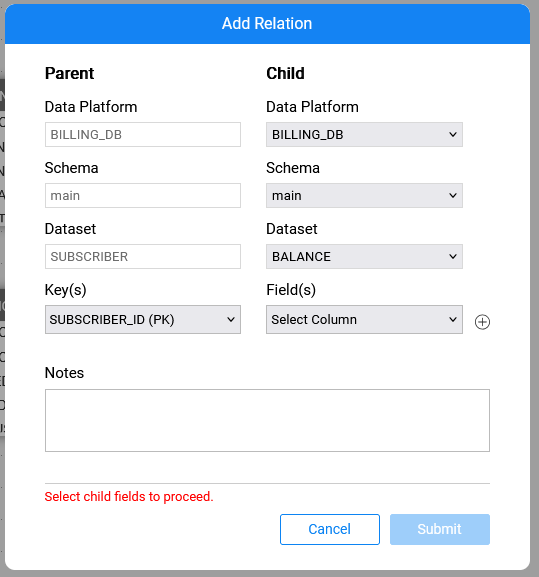Select the Parent Schema main field

[143, 195]
